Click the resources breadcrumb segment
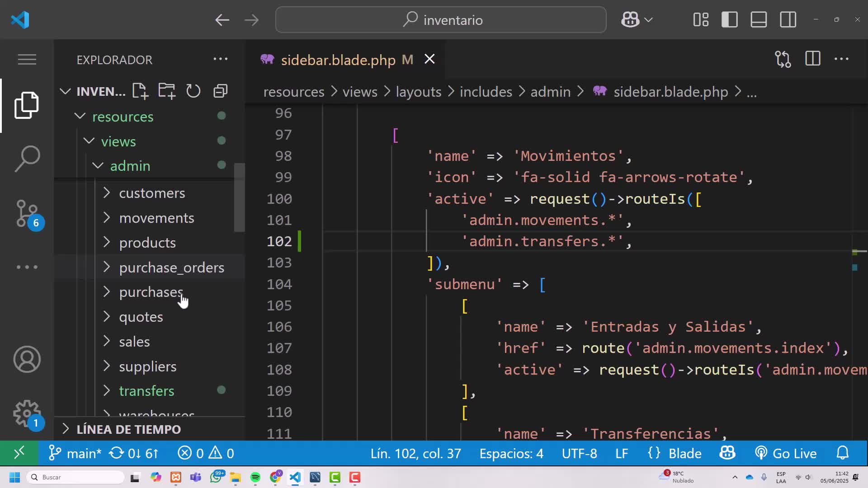Screen dimensions: 868x488 coord(294,92)
